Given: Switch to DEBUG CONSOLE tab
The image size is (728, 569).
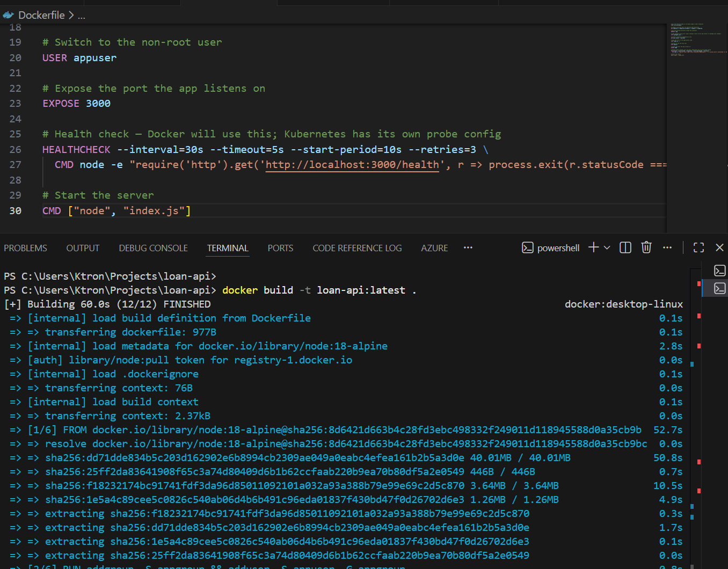Looking at the screenshot, I should 153,248.
